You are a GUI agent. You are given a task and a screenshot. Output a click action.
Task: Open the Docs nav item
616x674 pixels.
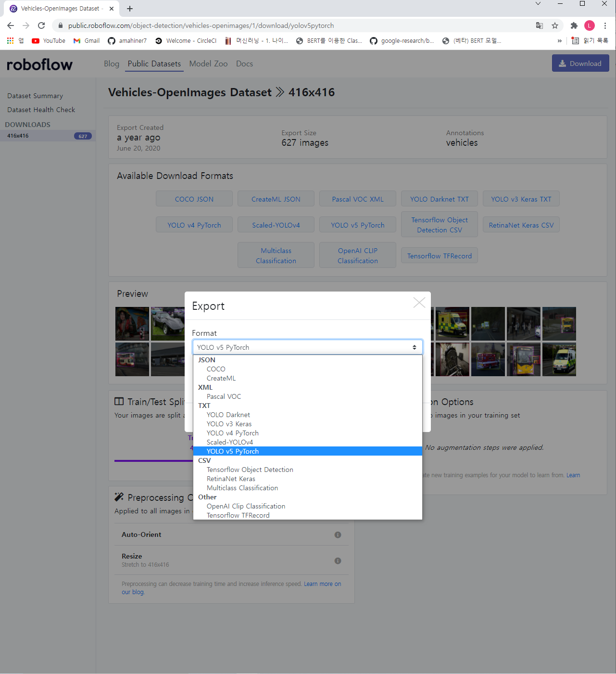click(244, 64)
